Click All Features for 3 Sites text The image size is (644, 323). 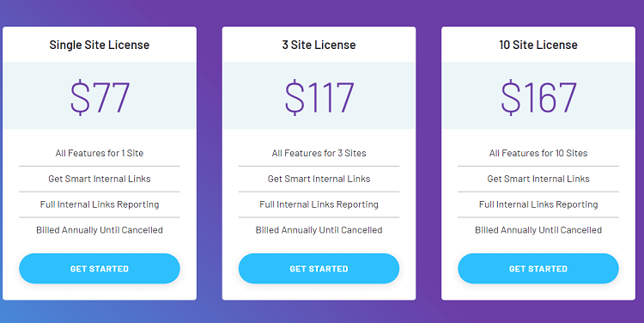[x=319, y=153]
